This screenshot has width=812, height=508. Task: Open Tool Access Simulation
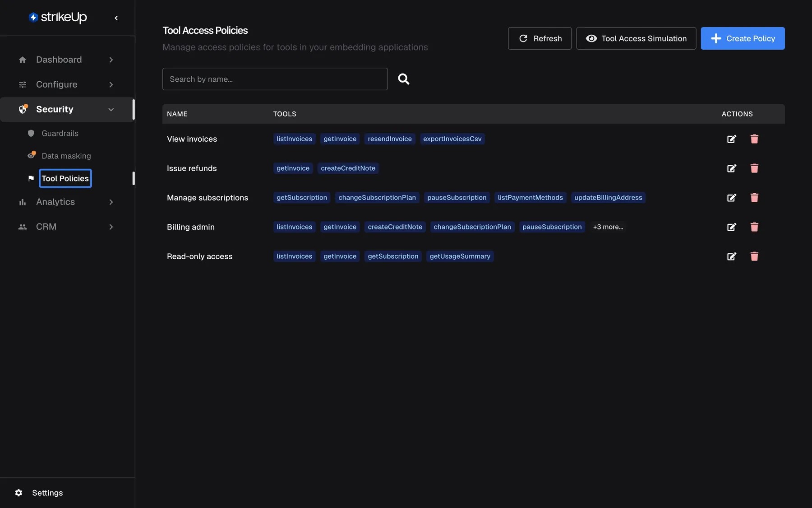click(x=636, y=38)
